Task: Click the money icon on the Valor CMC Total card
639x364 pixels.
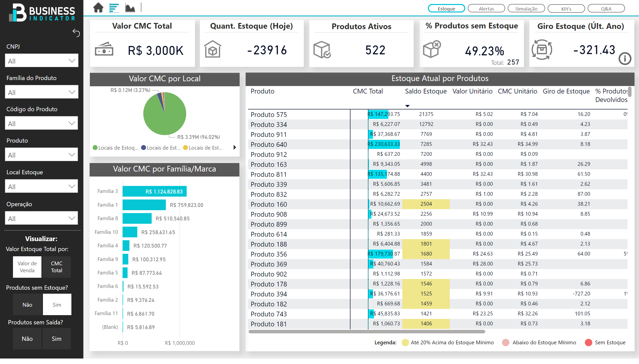Action: 104,49
